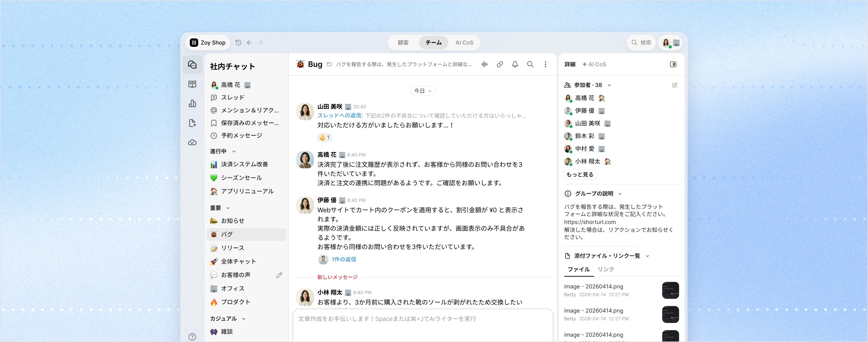Select the ファイル tab
The image size is (868, 342).
point(579,269)
